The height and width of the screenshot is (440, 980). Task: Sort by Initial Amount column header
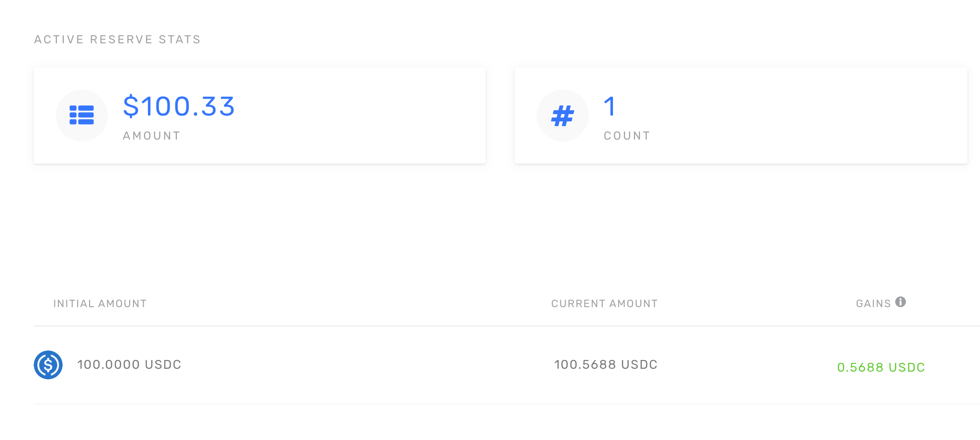tap(100, 304)
